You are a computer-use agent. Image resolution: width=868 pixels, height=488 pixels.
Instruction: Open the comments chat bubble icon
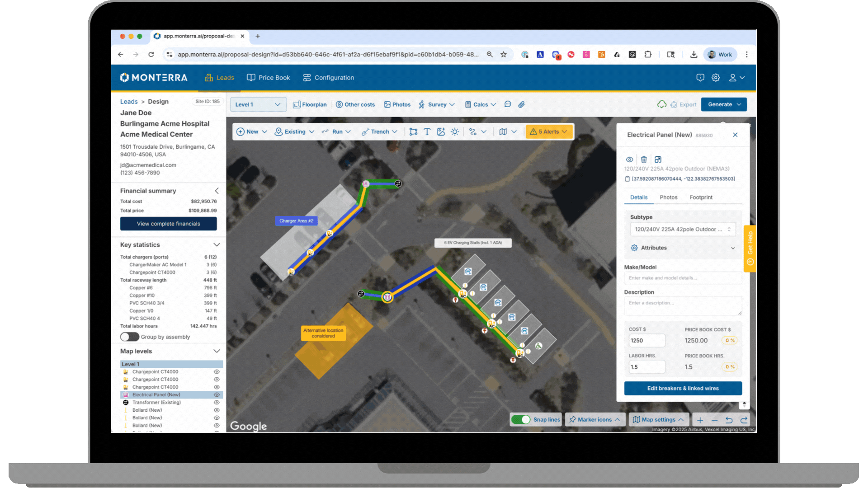(508, 104)
